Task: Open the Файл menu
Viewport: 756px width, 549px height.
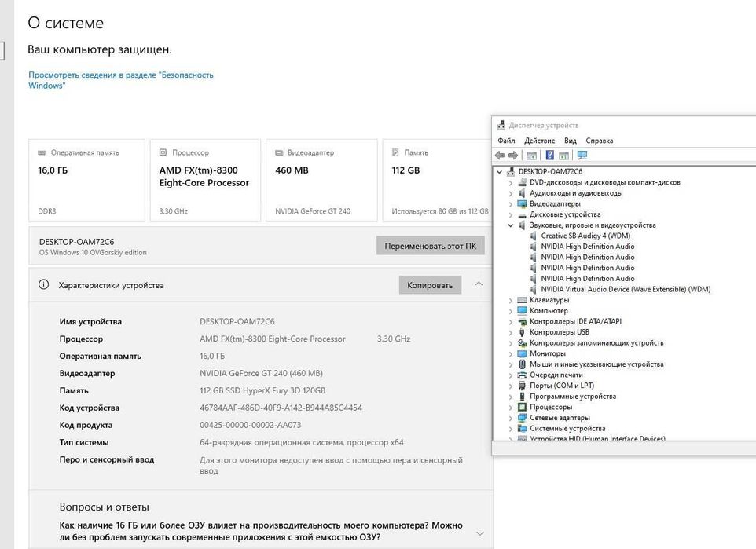Action: [x=506, y=141]
